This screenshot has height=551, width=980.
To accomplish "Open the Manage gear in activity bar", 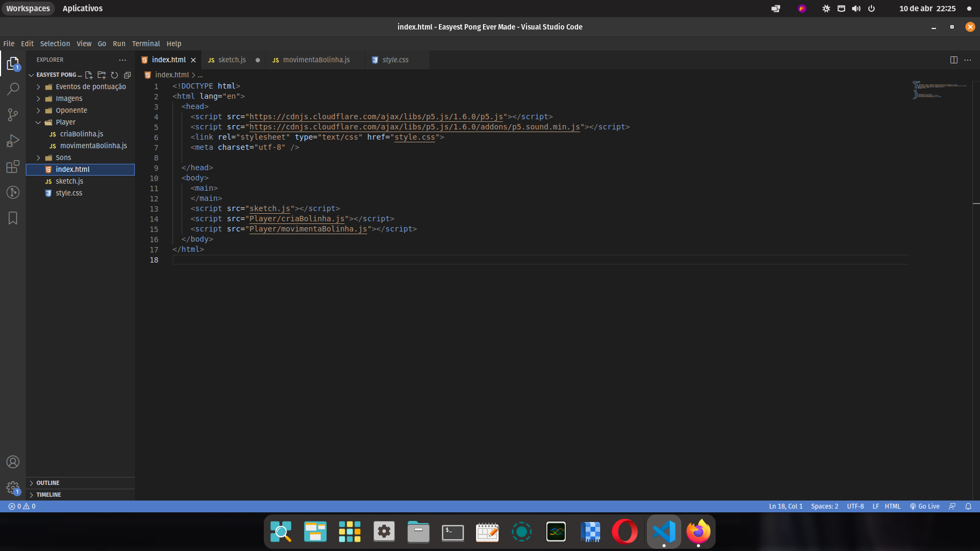I will click(x=13, y=488).
